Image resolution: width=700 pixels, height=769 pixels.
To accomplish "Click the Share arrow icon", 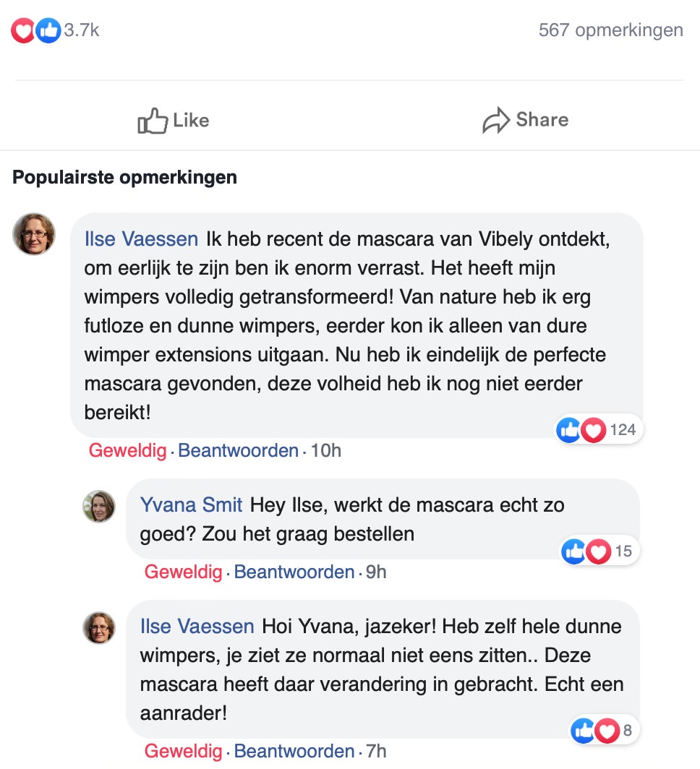I will pos(496,120).
